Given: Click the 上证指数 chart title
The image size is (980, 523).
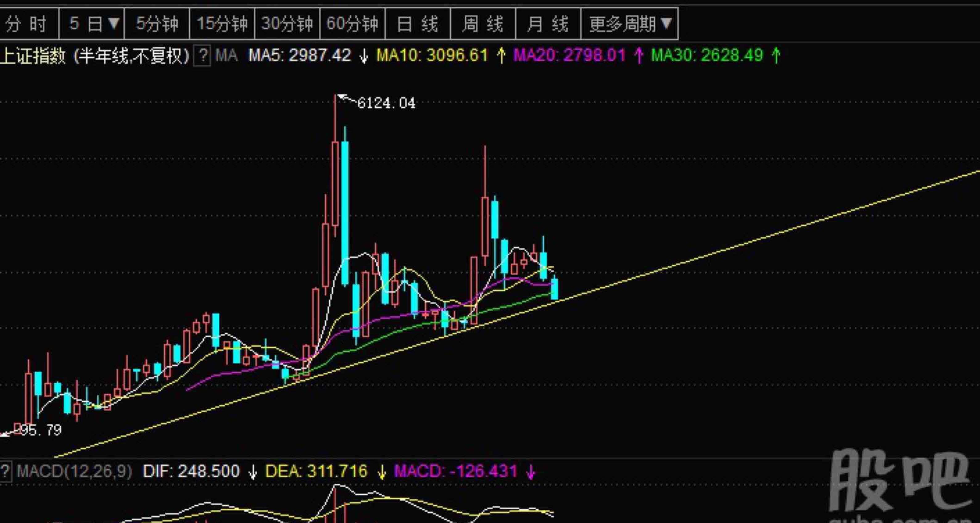Looking at the screenshot, I should pos(33,56).
